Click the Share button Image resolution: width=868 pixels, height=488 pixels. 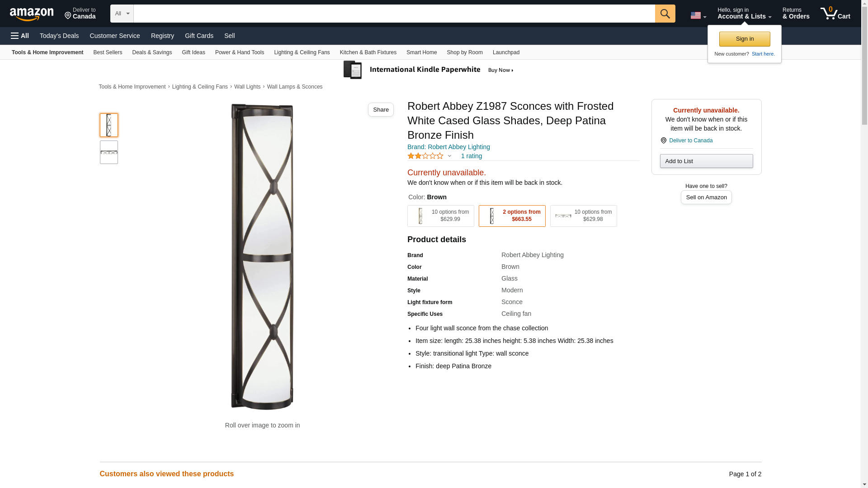pos(381,110)
